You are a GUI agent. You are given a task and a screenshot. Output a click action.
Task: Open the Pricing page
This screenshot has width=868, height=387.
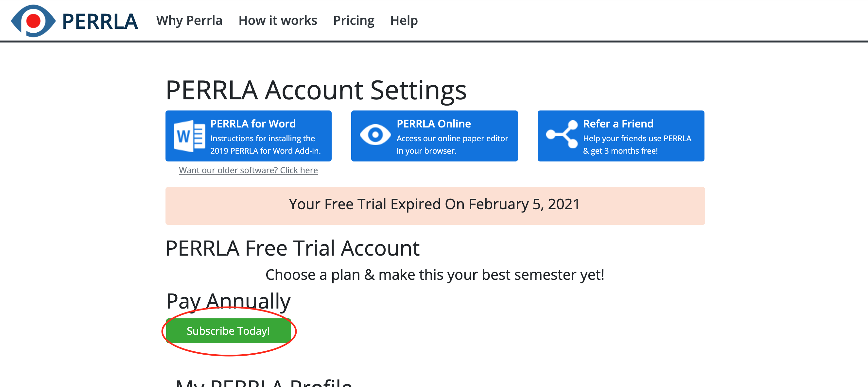pyautogui.click(x=354, y=21)
